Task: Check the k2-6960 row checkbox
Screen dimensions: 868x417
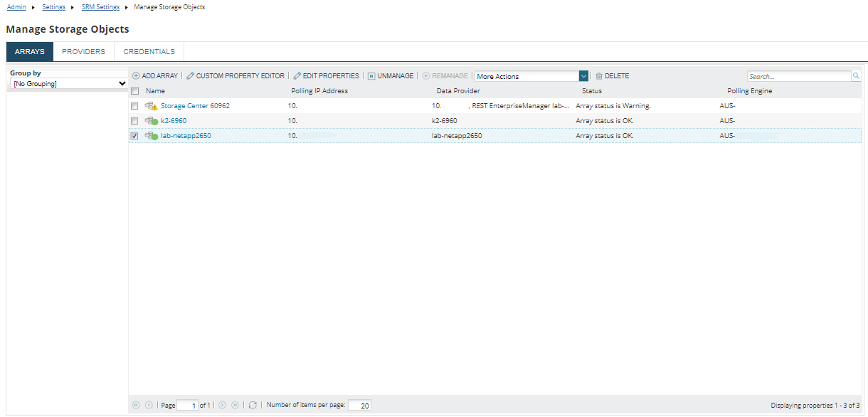Action: tap(134, 120)
